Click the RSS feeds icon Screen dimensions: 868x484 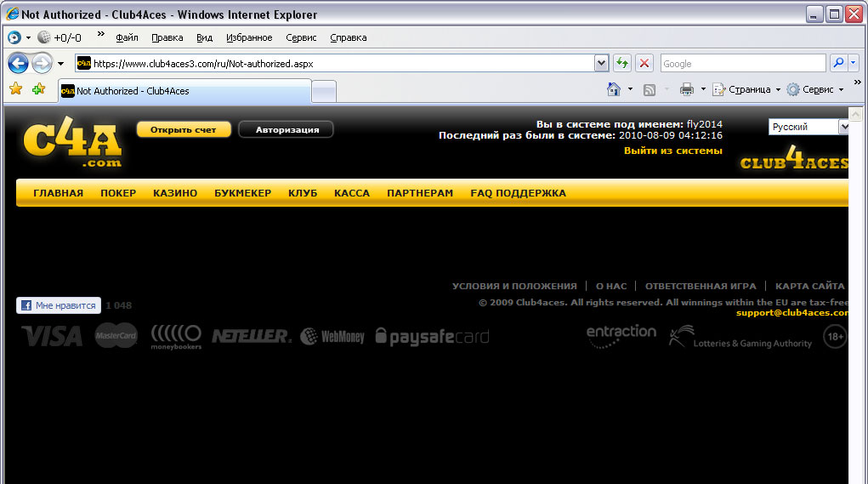click(x=650, y=89)
